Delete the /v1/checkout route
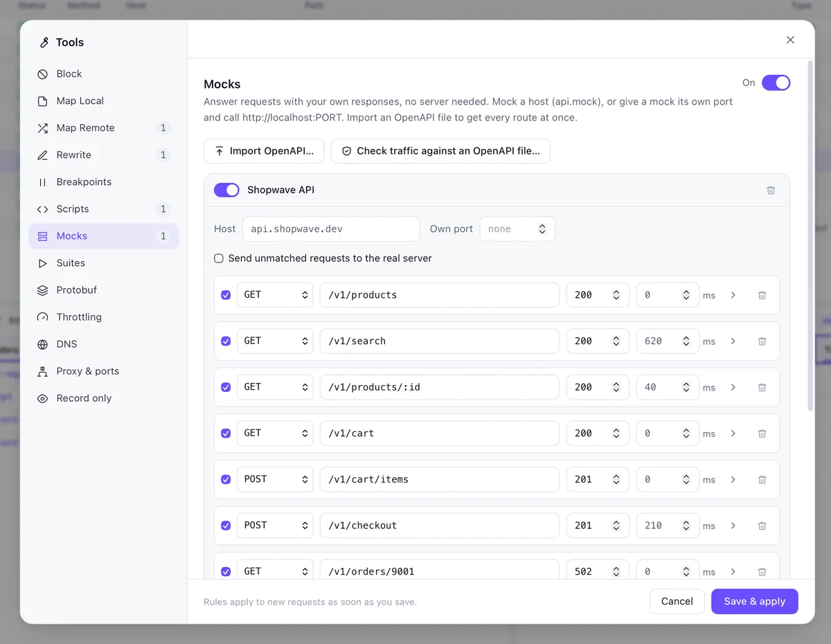Image resolution: width=831 pixels, height=644 pixels. (762, 526)
